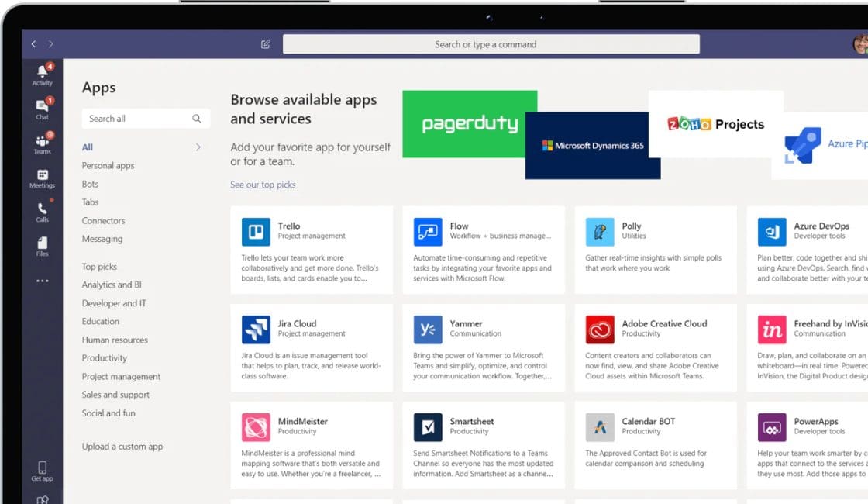Open the Meetings calendar icon
This screenshot has width=868, height=504.
pos(42,177)
